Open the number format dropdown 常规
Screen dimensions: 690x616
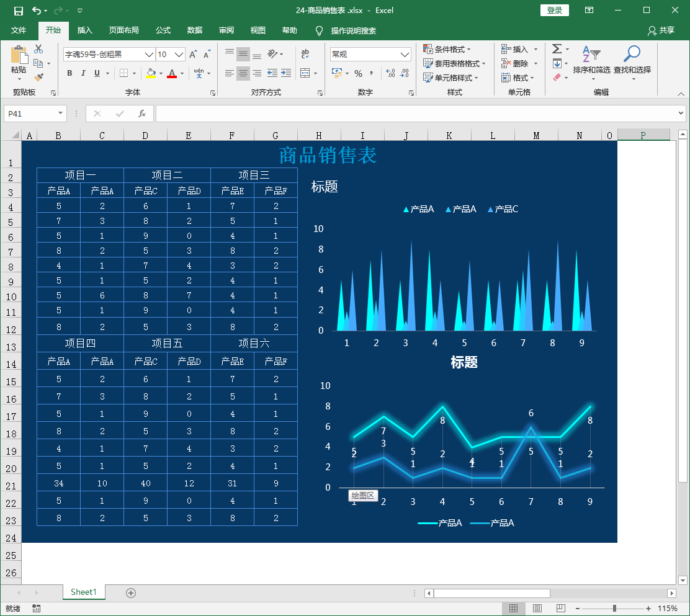coord(405,54)
